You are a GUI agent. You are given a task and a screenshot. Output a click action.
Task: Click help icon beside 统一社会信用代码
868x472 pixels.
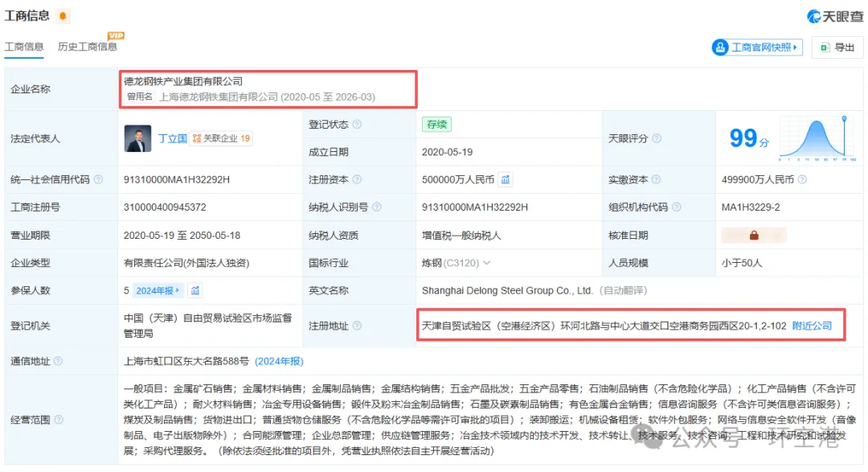(98, 179)
